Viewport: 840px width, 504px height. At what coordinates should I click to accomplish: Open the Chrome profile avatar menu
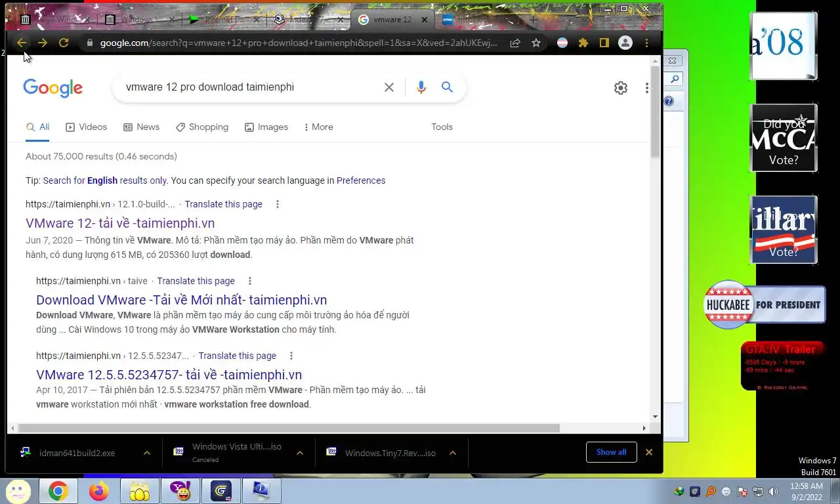[x=625, y=43]
